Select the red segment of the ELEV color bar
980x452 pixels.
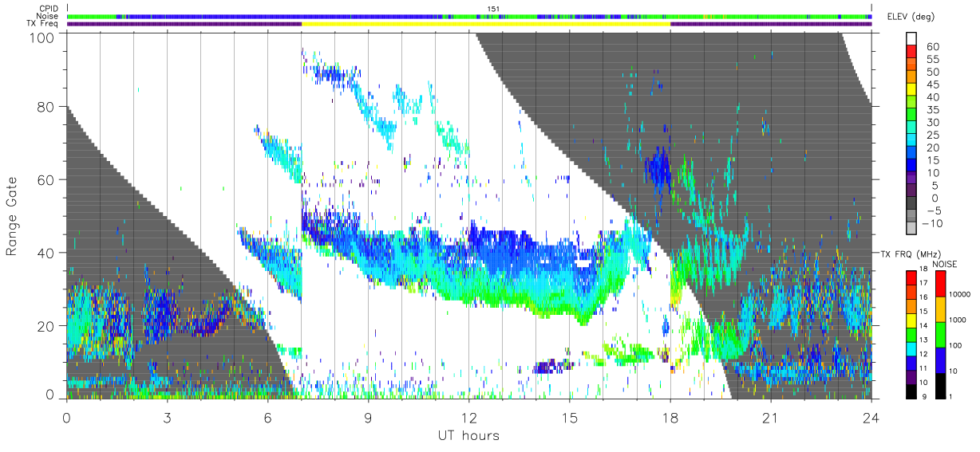[911, 51]
